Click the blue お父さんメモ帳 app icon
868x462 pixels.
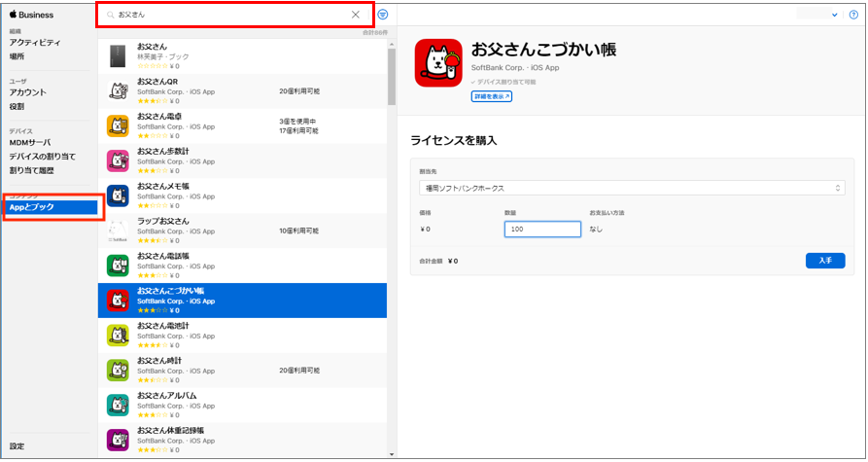pos(118,195)
